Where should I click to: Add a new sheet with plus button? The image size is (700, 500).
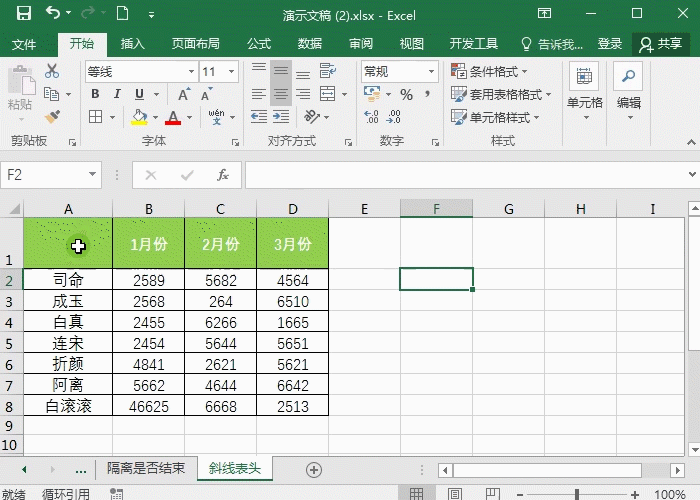314,469
